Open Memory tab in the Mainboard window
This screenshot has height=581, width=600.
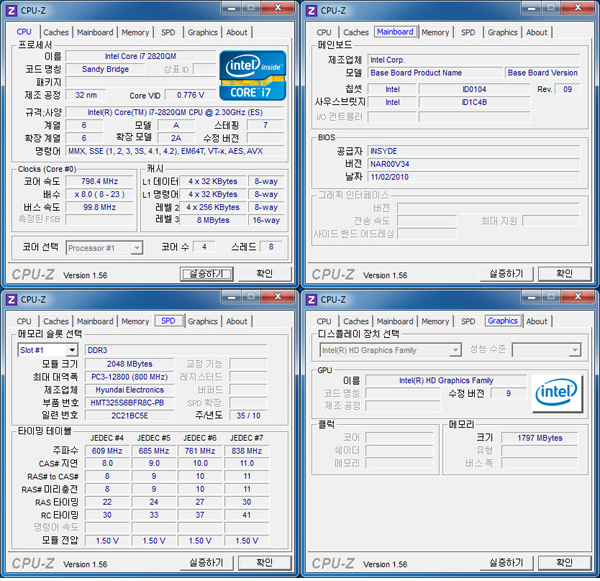tap(435, 32)
